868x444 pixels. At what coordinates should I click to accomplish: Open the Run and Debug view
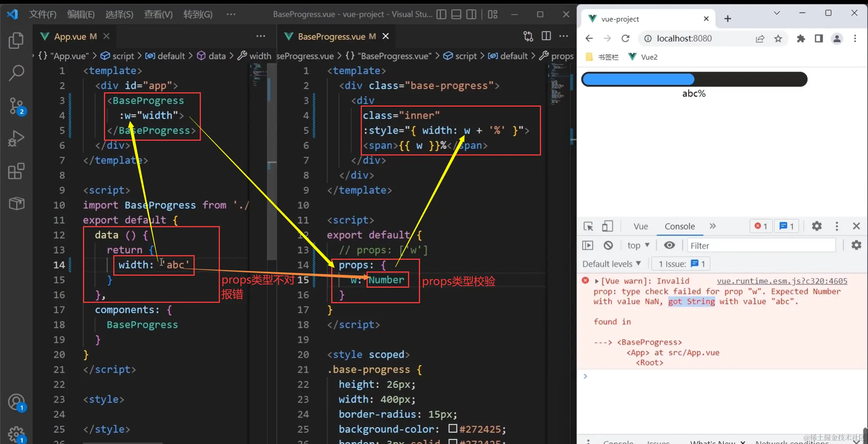[x=16, y=138]
